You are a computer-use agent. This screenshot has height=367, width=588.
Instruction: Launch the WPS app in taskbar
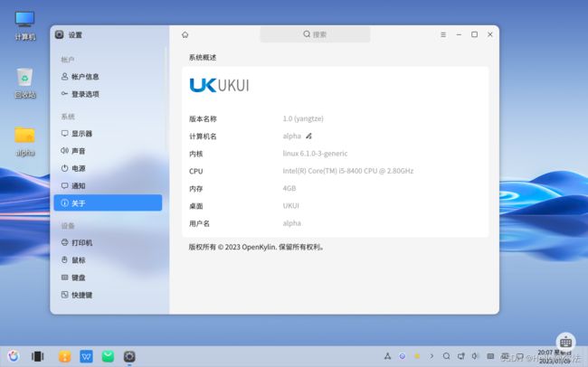86,356
